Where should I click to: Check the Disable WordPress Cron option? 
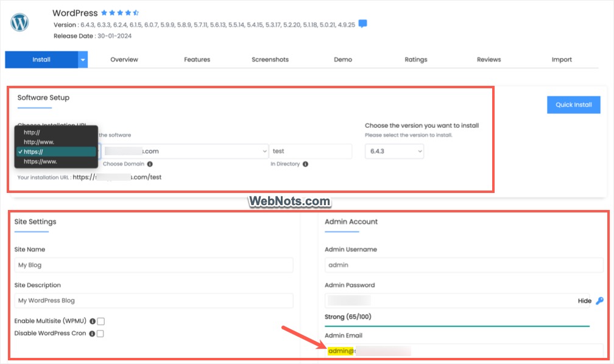[101, 333]
